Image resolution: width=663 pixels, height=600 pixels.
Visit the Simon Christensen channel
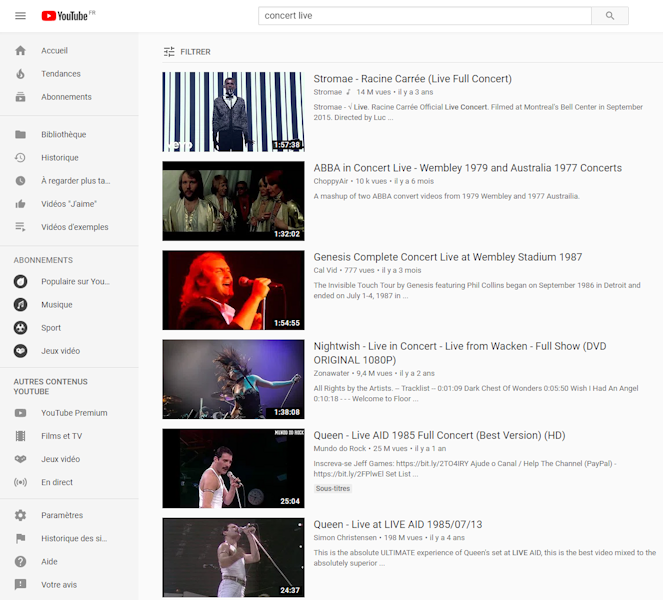tap(345, 538)
